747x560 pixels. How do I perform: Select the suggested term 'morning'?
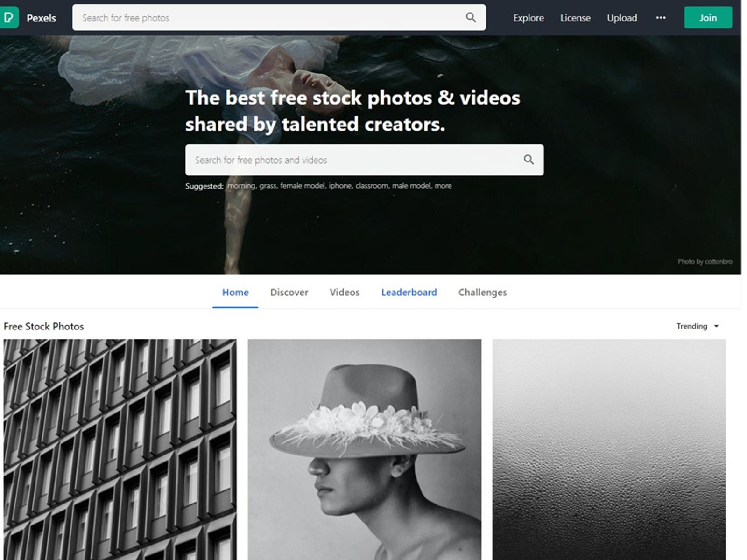click(241, 186)
